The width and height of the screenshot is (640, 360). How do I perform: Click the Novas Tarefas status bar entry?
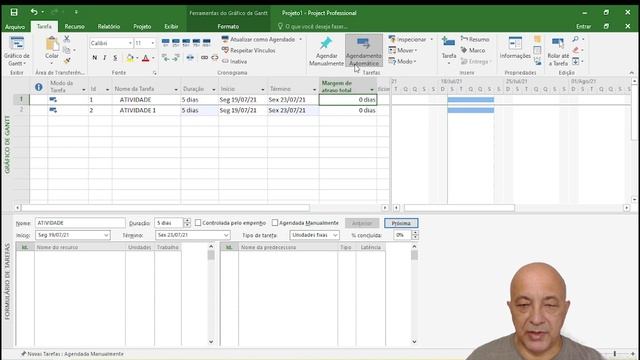(72, 354)
